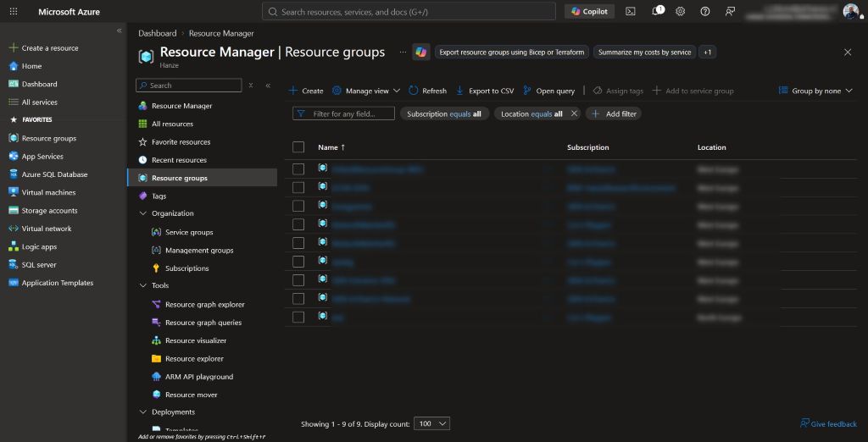Open the Azure portal menu grid icon
The image size is (868, 442).
[x=14, y=11]
